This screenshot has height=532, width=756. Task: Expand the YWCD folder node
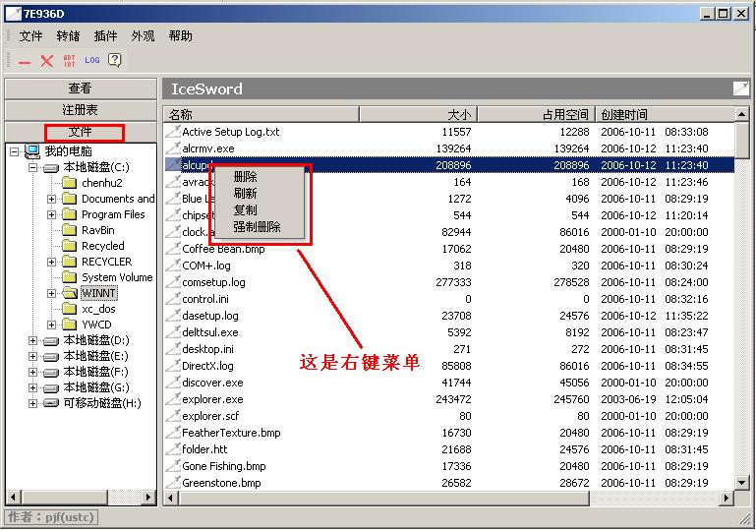click(51, 325)
